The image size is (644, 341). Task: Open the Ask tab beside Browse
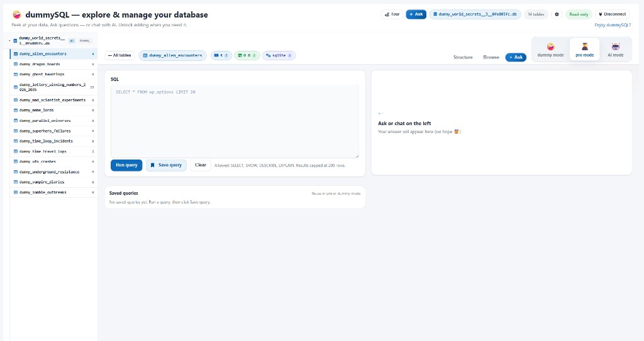pyautogui.click(x=516, y=57)
